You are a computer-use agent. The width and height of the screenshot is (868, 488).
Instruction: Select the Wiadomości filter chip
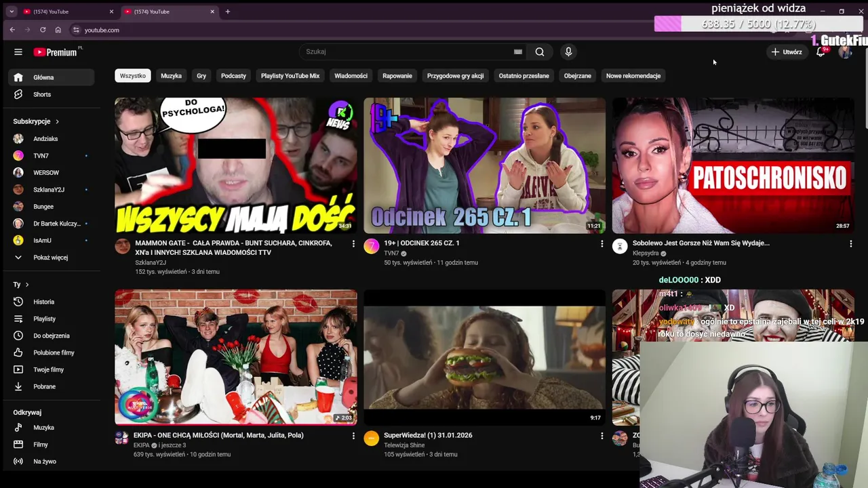pyautogui.click(x=351, y=76)
